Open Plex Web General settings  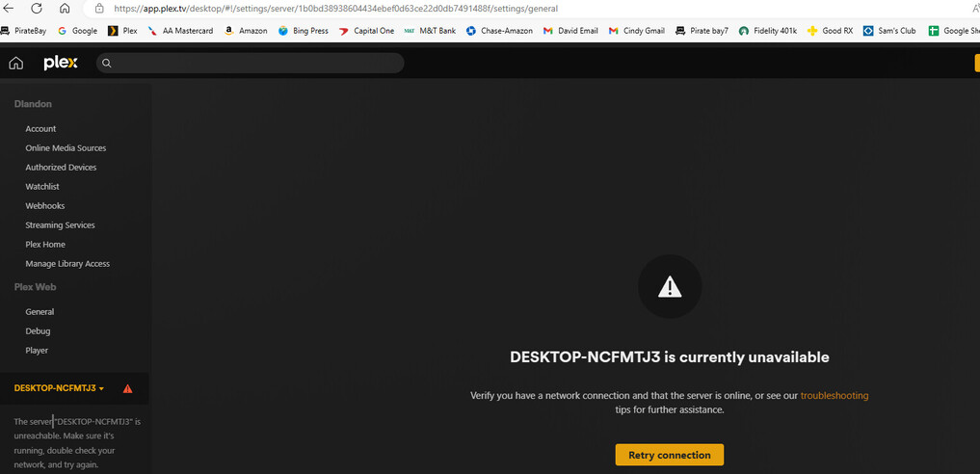(x=40, y=312)
